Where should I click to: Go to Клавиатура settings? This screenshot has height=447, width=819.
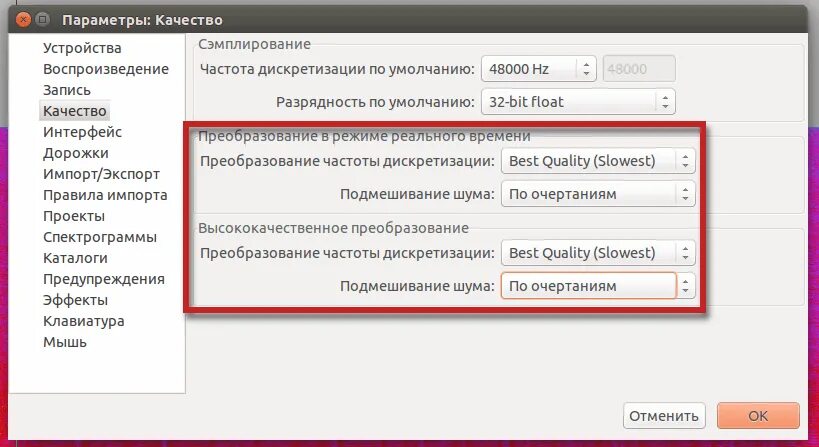point(84,321)
